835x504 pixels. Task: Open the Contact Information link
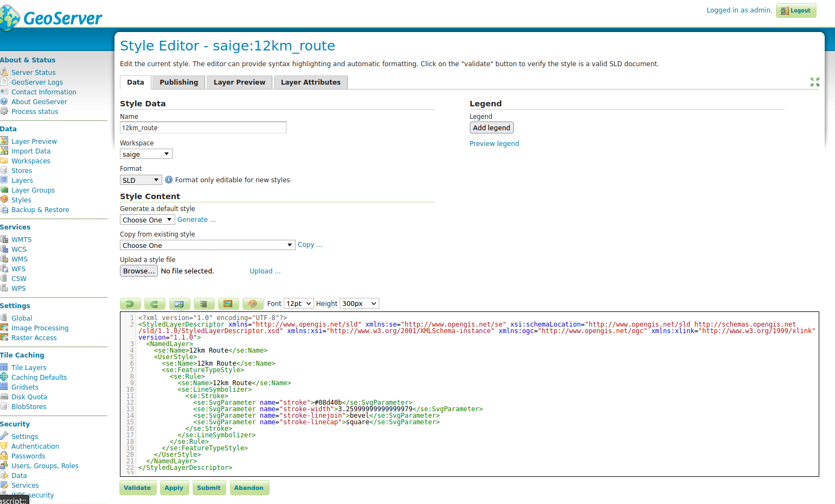44,92
